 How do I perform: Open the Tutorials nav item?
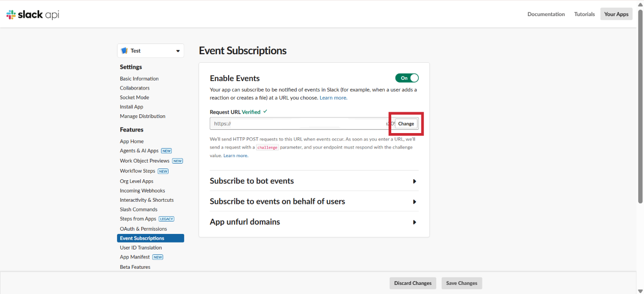pos(584,14)
